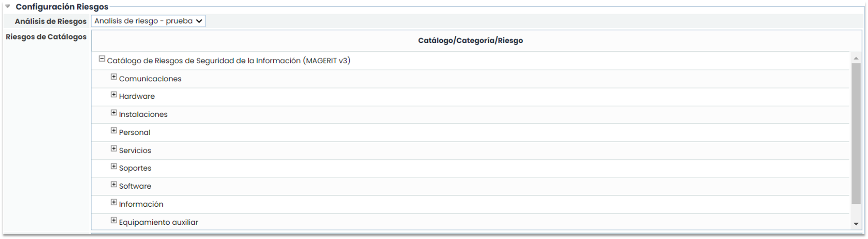Expand the Información category plus icon

click(x=114, y=203)
